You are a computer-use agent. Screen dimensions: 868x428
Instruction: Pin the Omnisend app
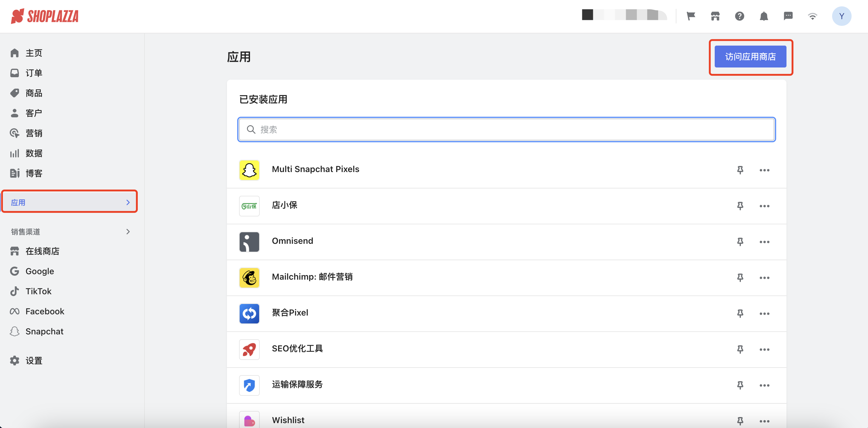tap(740, 242)
